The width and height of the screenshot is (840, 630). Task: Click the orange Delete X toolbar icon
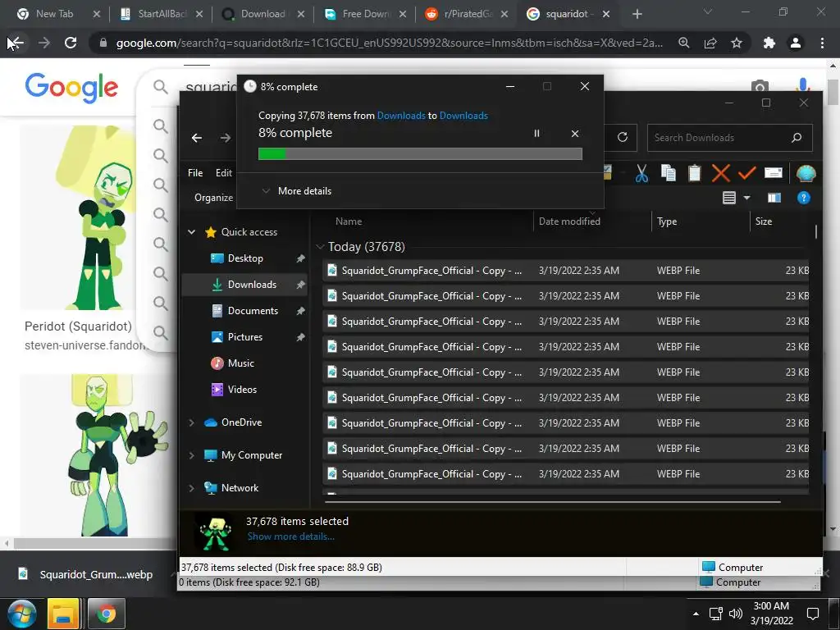(x=720, y=173)
